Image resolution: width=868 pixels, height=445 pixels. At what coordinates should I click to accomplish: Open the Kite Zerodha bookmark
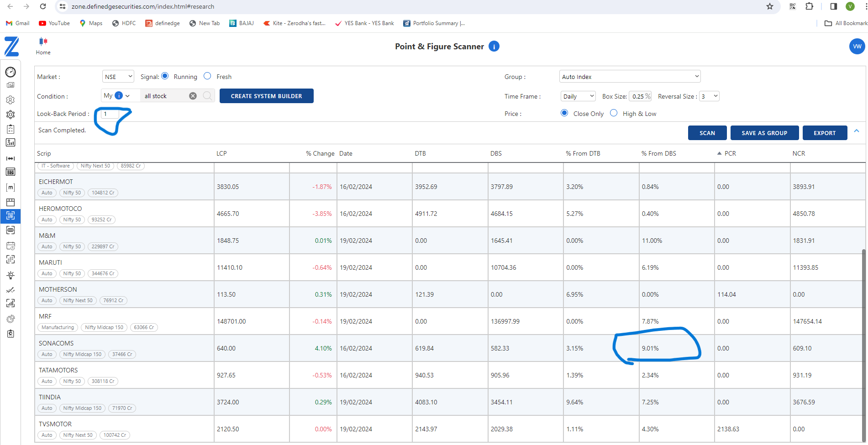pyautogui.click(x=295, y=23)
